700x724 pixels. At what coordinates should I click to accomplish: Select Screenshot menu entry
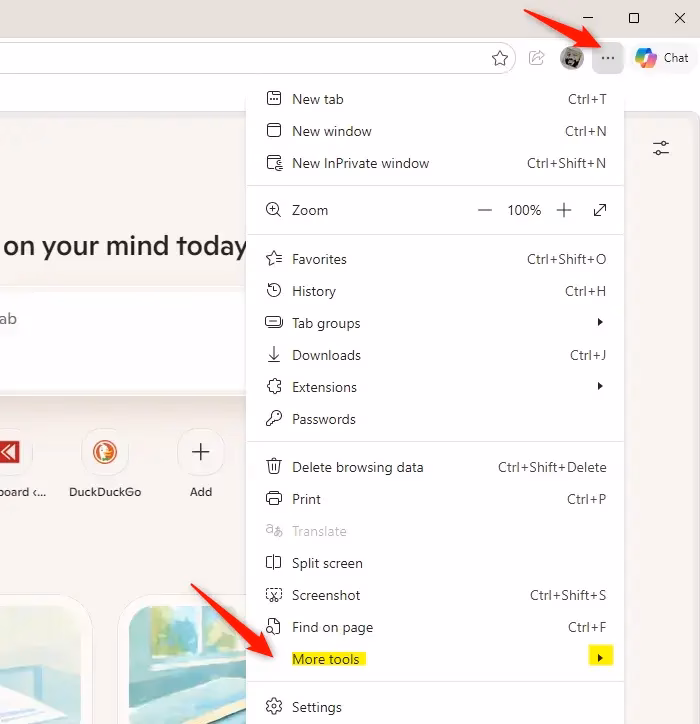click(435, 595)
